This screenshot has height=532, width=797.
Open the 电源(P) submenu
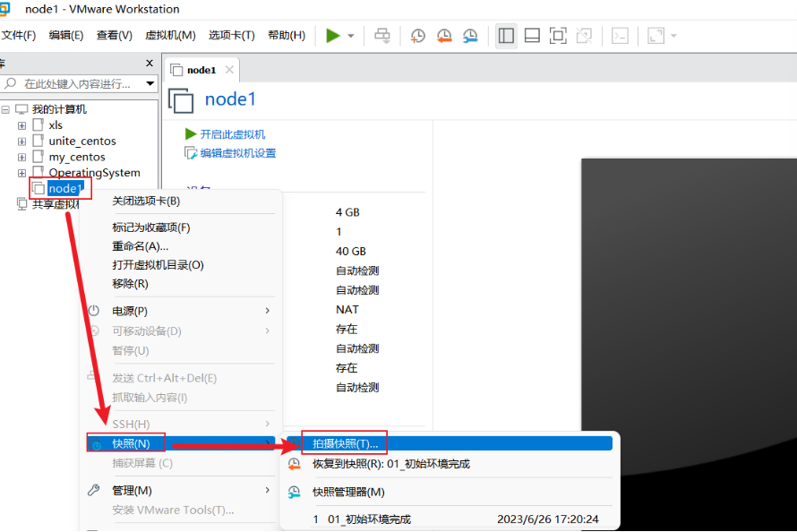pos(180,311)
